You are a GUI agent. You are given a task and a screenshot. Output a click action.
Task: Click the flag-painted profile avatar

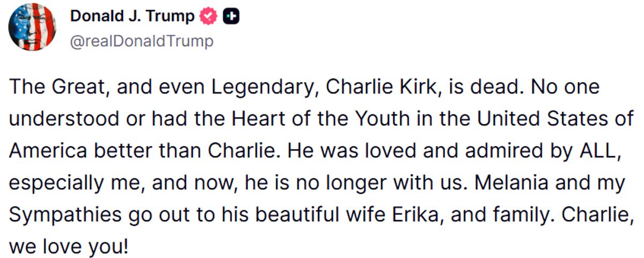(x=33, y=27)
